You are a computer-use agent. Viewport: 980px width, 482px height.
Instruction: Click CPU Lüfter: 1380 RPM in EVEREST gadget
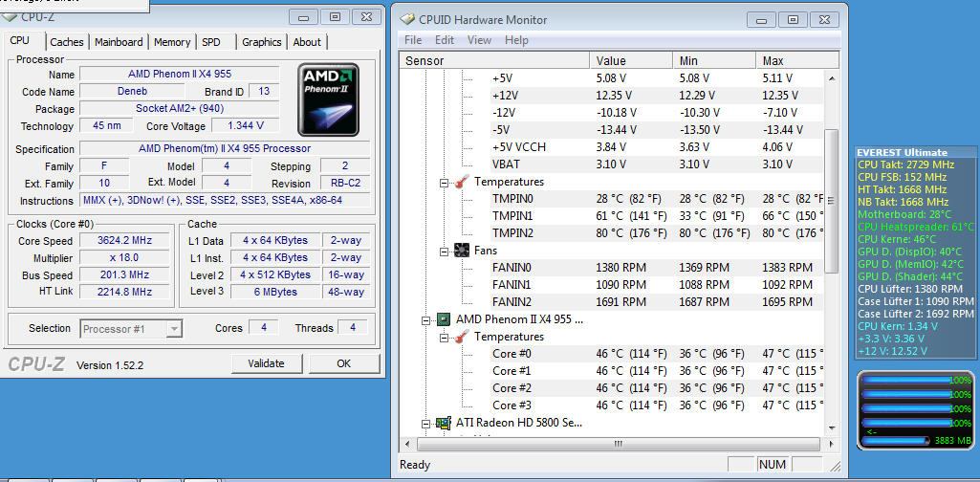pyautogui.click(x=910, y=289)
